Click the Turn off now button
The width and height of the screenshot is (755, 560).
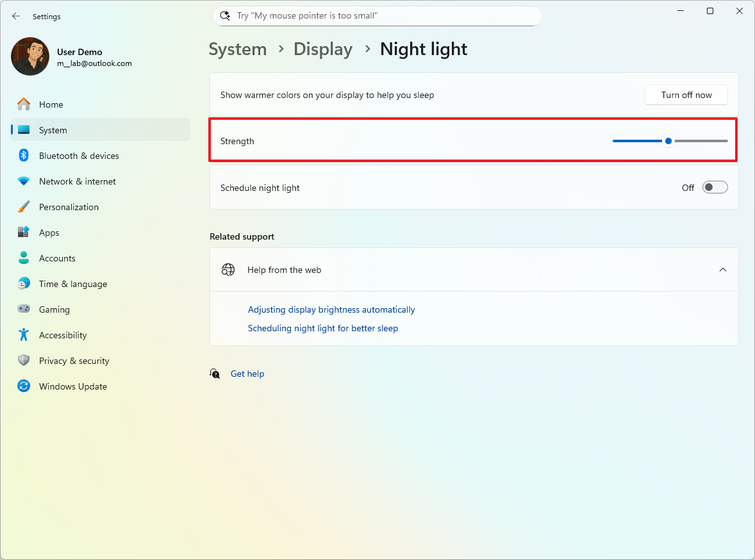tap(686, 94)
